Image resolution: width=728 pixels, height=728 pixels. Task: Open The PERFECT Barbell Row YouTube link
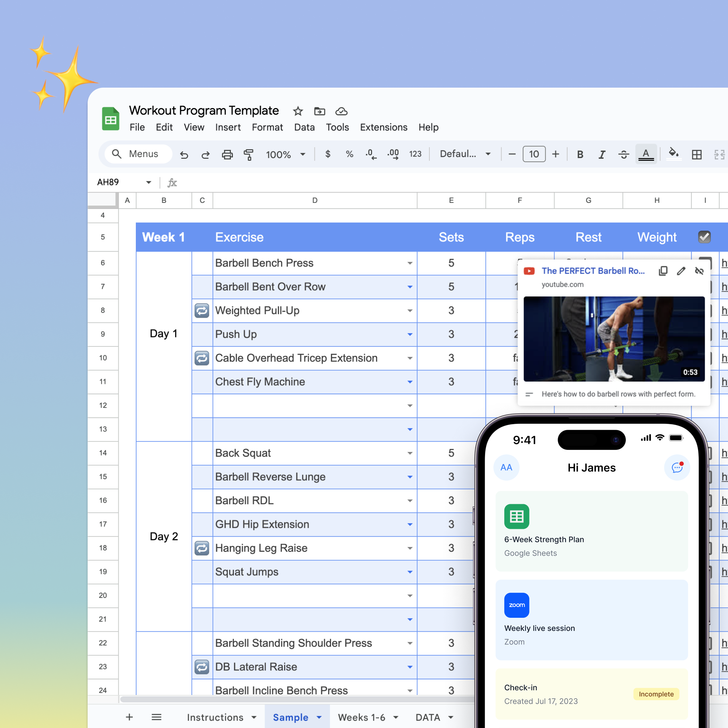593,271
